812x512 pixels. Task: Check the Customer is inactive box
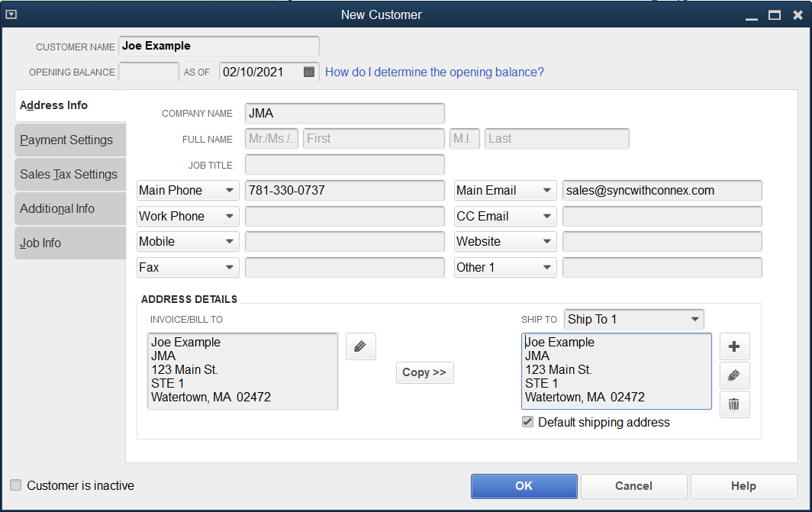click(x=16, y=485)
